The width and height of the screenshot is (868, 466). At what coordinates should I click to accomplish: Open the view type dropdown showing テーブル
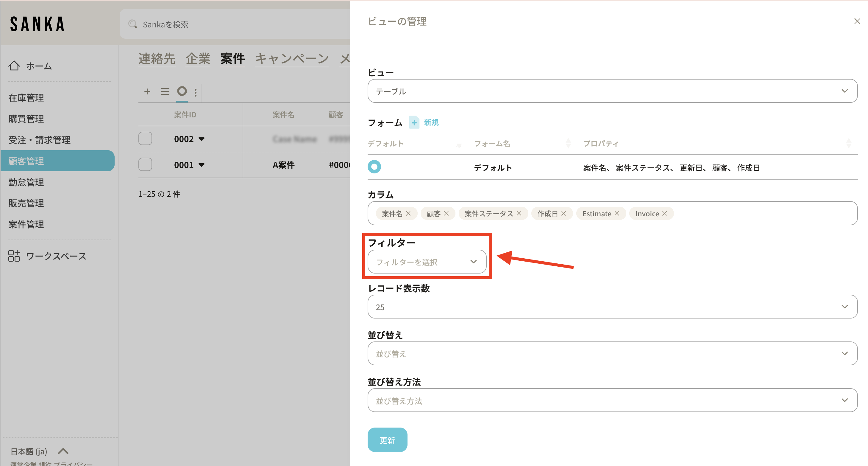coord(612,91)
